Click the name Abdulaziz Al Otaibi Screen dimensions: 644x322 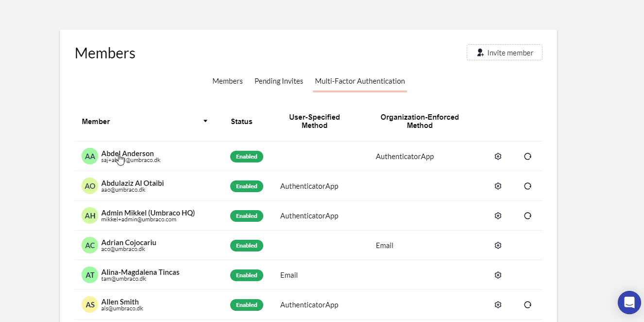point(133,183)
